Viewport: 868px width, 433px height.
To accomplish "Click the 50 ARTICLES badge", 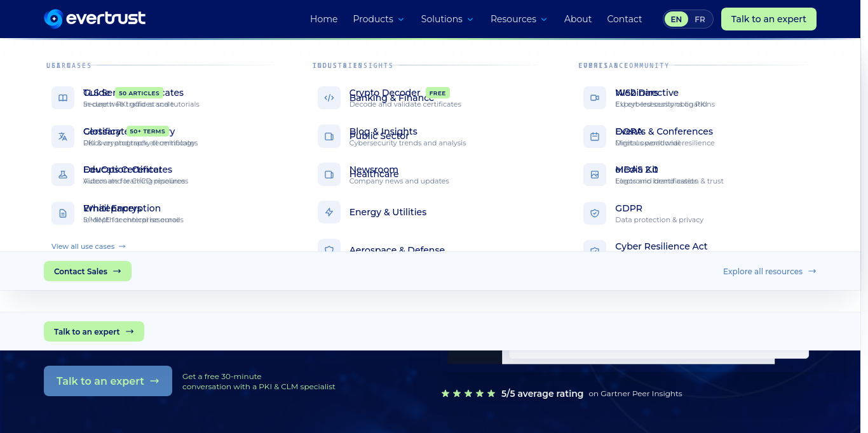I will coord(139,93).
